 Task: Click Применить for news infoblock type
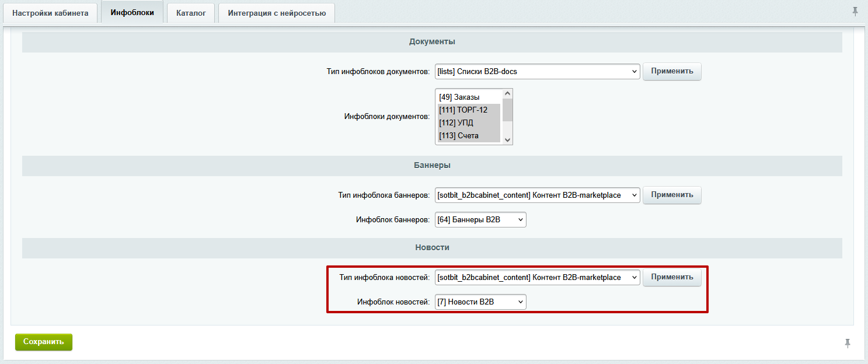click(672, 277)
